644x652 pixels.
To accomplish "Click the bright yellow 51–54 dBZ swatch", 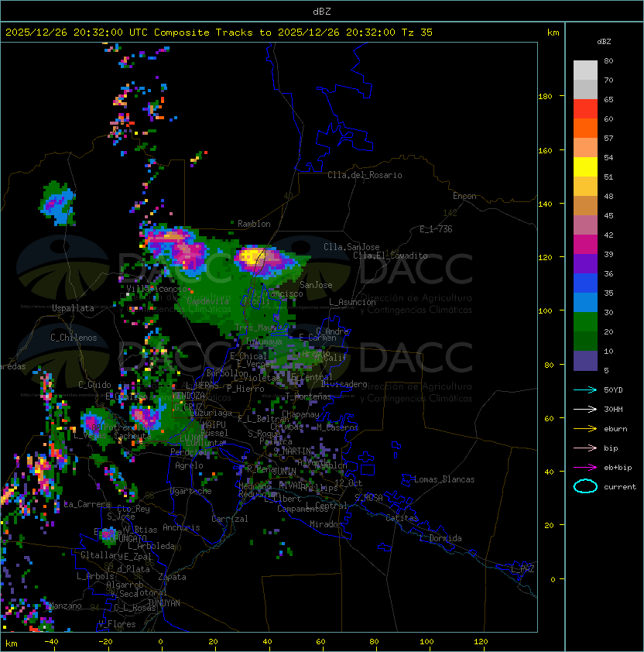I will point(585,166).
